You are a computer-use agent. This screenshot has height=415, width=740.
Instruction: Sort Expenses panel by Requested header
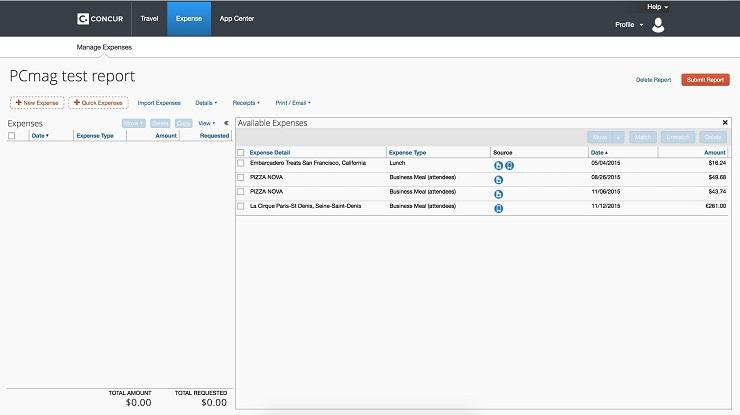214,136
